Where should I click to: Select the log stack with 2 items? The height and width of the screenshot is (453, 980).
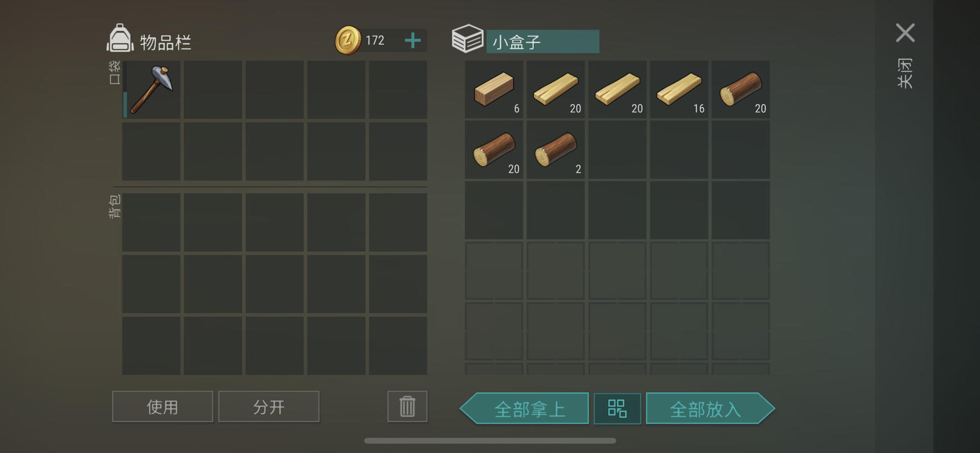click(556, 150)
